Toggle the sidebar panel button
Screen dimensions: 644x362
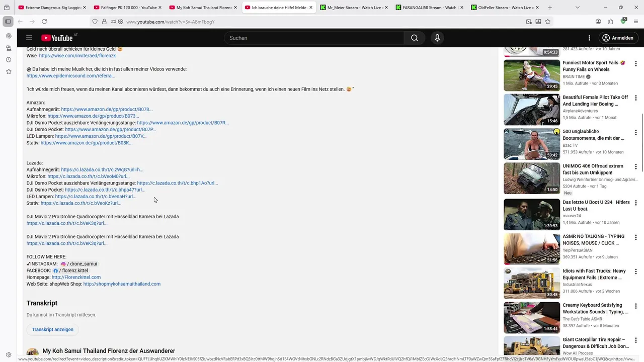[8, 22]
